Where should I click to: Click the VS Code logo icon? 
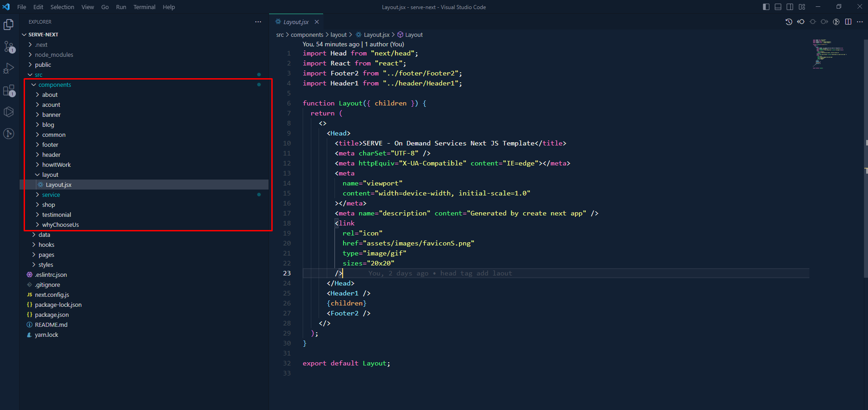click(x=6, y=7)
